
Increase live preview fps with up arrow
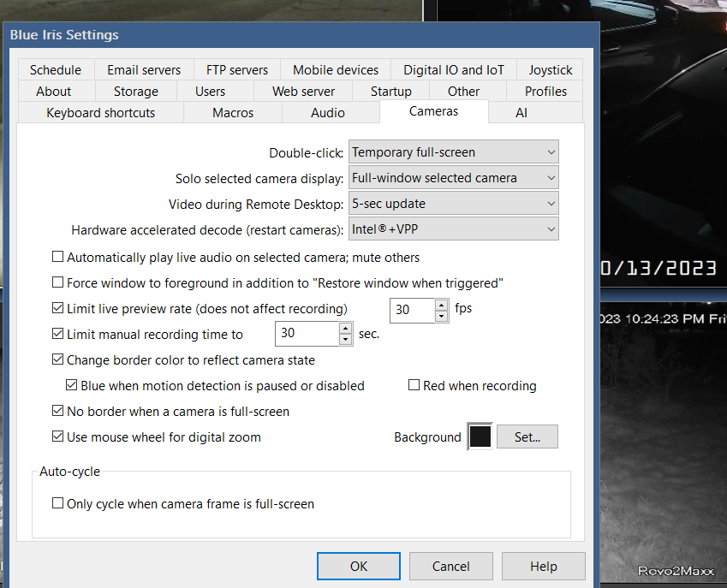coord(441,305)
